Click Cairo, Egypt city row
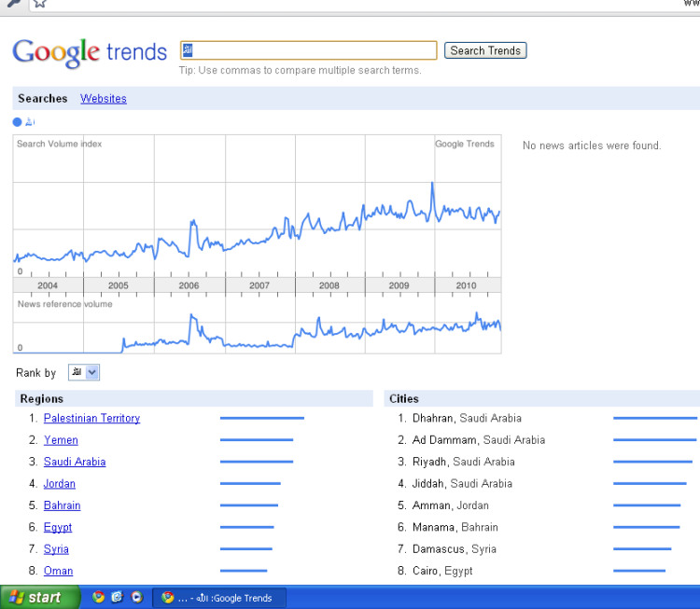 tap(442, 571)
